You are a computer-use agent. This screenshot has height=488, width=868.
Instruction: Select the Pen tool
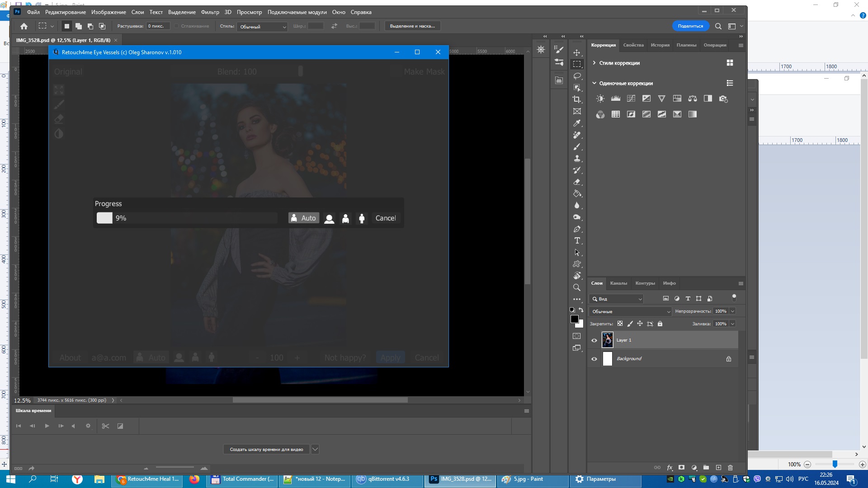point(577,229)
